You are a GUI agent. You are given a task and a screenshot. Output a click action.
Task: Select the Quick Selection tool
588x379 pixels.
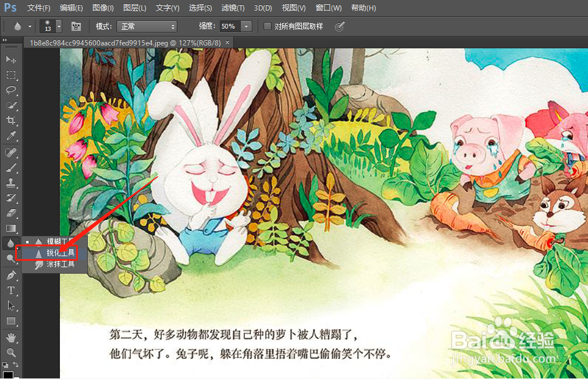click(11, 105)
